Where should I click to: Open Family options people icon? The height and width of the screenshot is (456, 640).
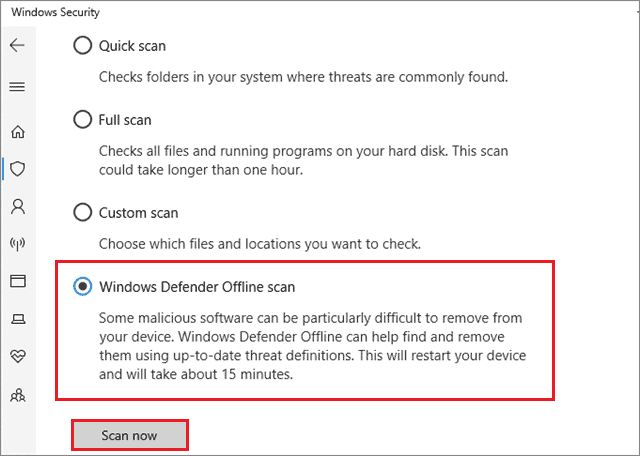click(x=17, y=394)
